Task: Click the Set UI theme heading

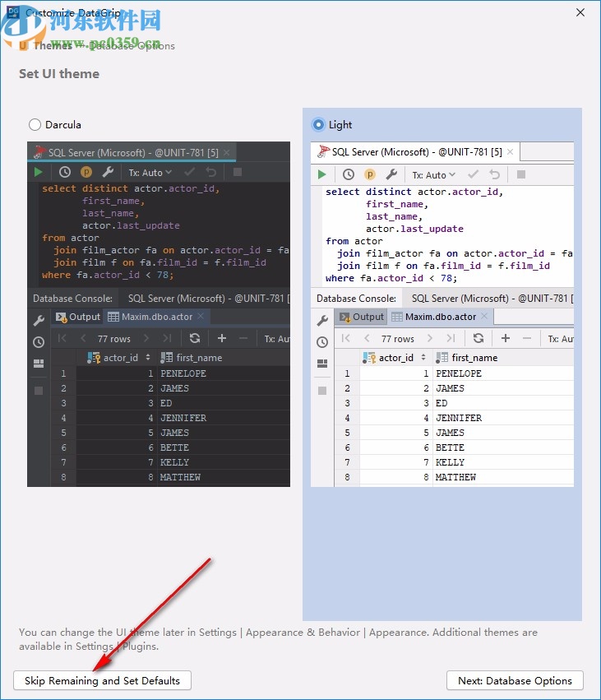Action: tap(59, 74)
